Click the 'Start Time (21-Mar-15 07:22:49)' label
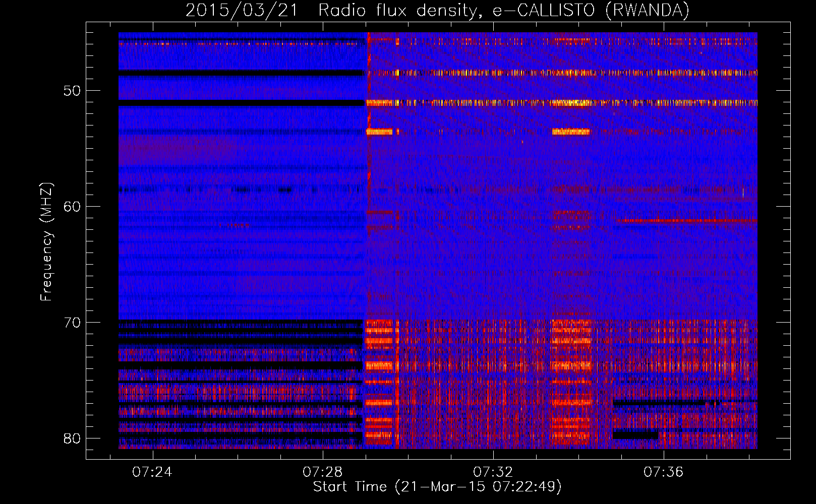 (x=437, y=487)
